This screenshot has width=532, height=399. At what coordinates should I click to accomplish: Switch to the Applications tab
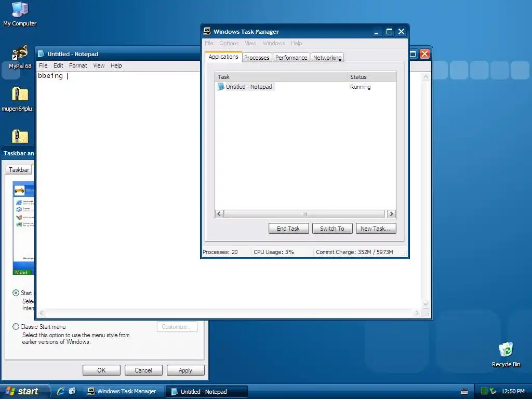[223, 57]
